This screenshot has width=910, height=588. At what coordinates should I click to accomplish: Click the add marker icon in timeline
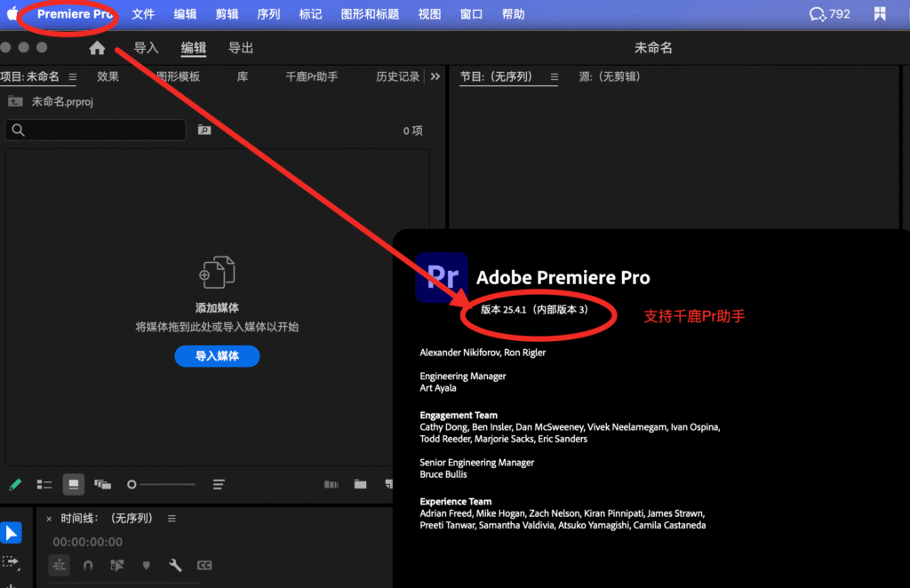pos(146,565)
